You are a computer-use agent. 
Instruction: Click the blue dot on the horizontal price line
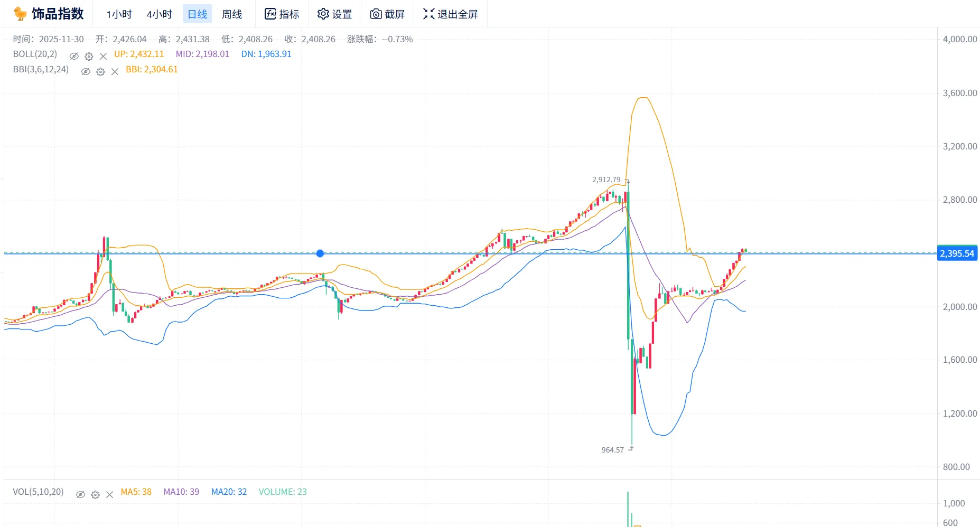[320, 253]
